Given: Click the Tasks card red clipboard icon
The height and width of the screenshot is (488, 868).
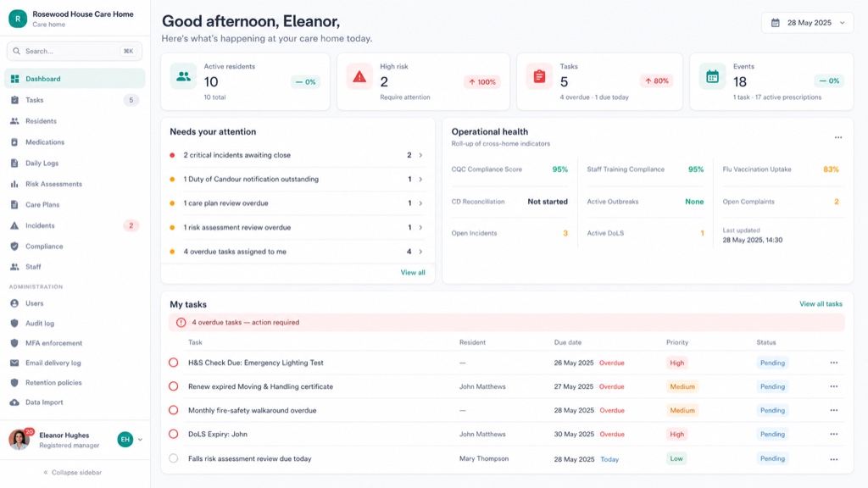Looking at the screenshot, I should (539, 76).
